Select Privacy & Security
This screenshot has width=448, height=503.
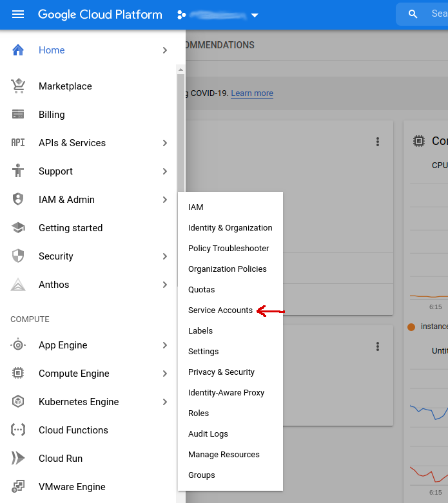pyautogui.click(x=230, y=372)
